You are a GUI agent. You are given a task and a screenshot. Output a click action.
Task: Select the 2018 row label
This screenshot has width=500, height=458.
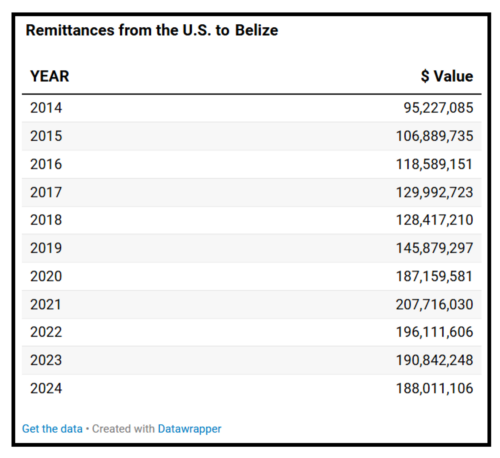pos(46,220)
